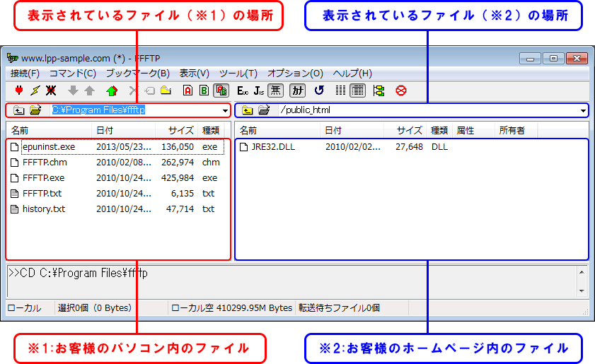Select ASCII transfer mode icon A
Image resolution: width=595 pixels, height=364 pixels.
(187, 90)
